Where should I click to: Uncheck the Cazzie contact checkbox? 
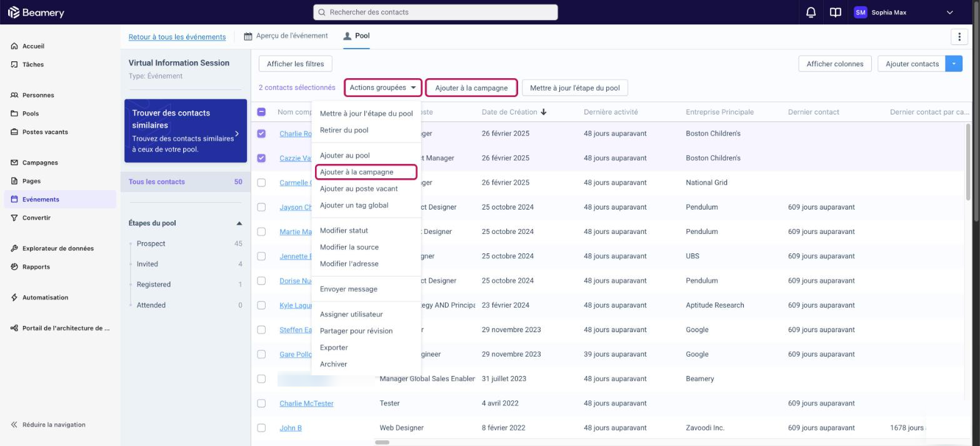(261, 158)
